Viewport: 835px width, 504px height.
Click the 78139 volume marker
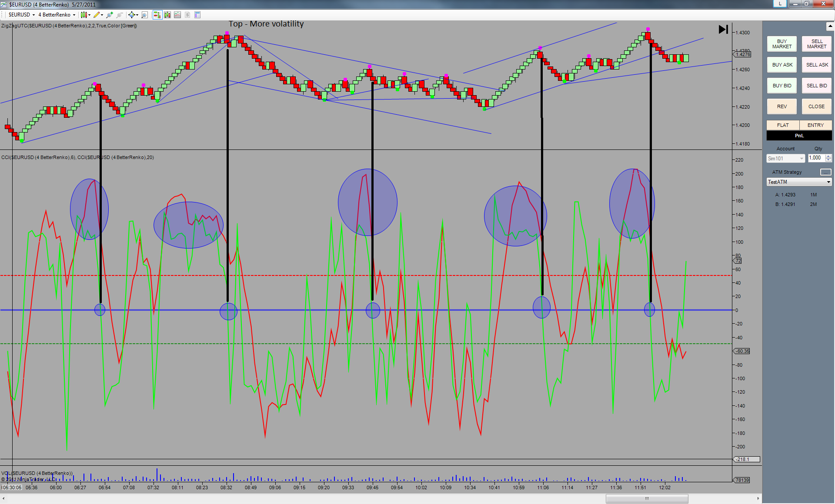tap(742, 480)
